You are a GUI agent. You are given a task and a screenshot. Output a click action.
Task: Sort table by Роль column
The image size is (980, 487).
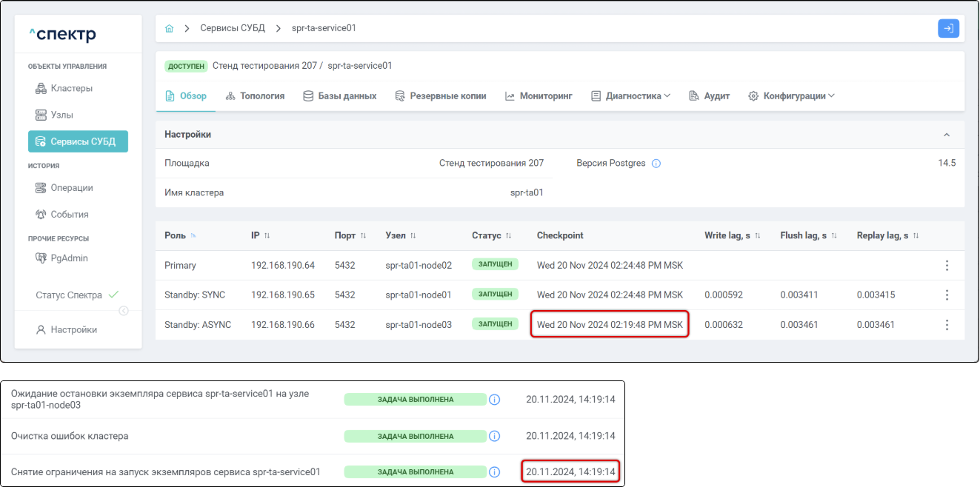(193, 235)
